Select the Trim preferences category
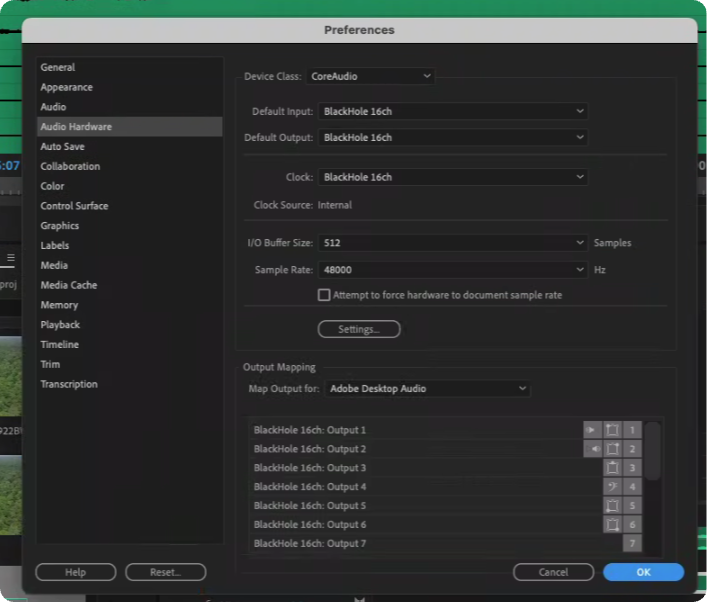The image size is (707, 602). [x=129, y=364]
